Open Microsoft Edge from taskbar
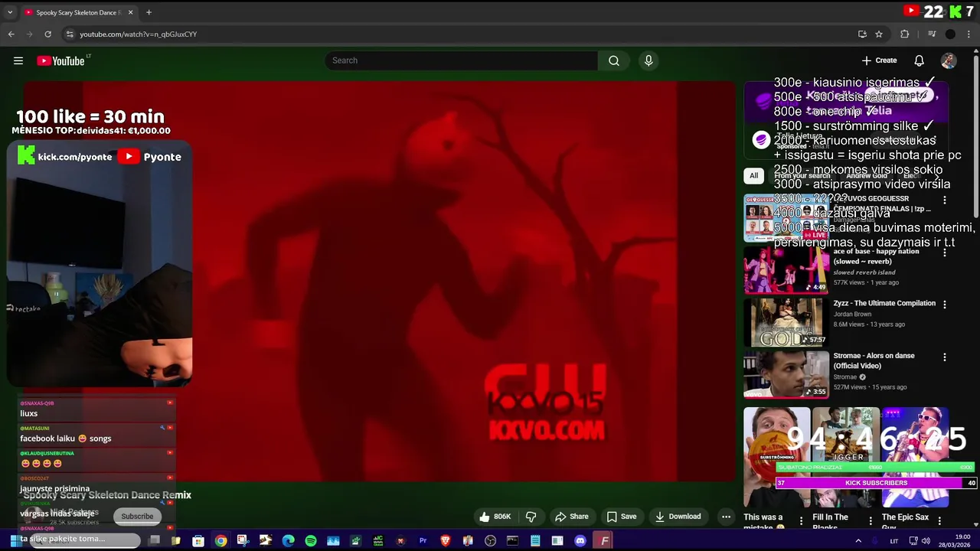 pos(288,541)
